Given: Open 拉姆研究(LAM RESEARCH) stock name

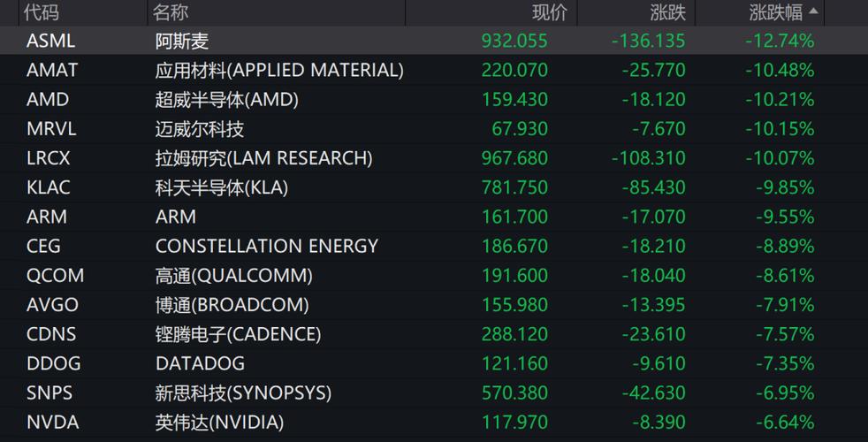Looking at the screenshot, I should pos(263,158).
